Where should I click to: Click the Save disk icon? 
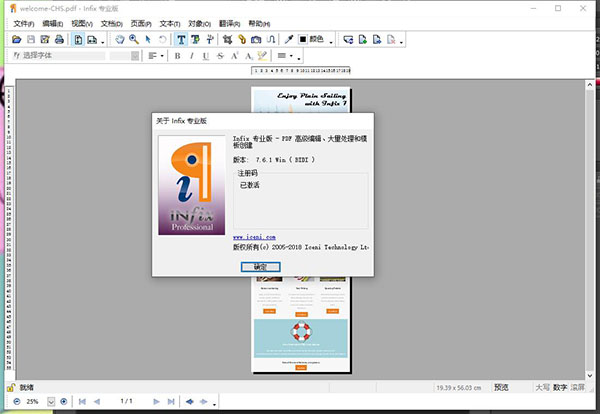[x=31, y=39]
